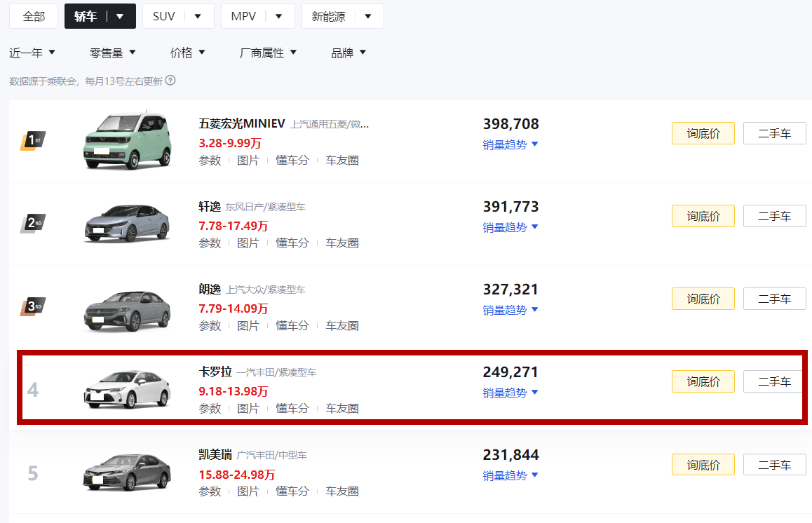Click 询底价 for 五菱宏光MINIEV

tap(703, 133)
